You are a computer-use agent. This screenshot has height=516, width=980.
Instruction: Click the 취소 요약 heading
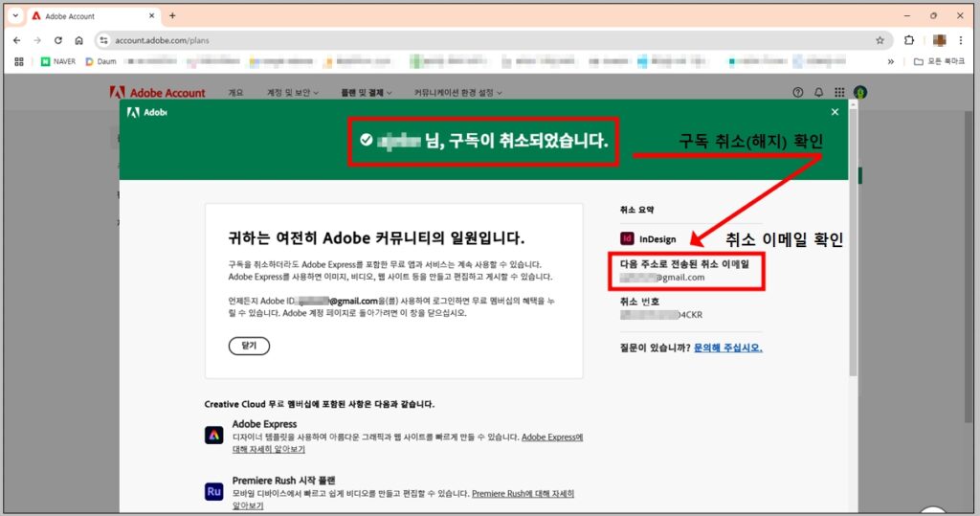(x=636, y=210)
